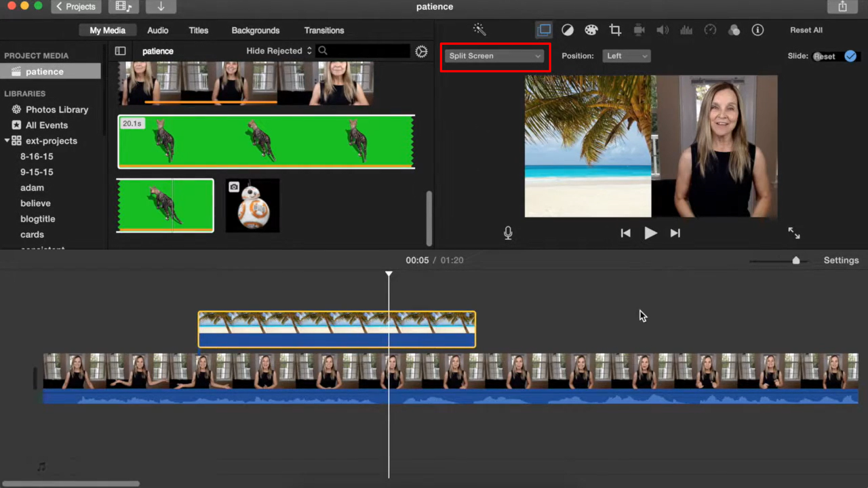Open browser settings gear icon
The image size is (868, 488).
[x=421, y=52]
